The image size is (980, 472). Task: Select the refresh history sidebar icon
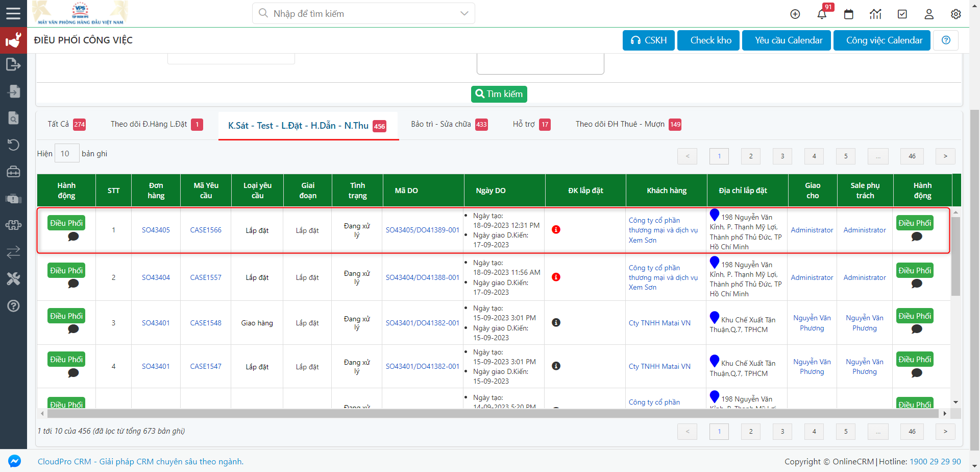pos(13,145)
